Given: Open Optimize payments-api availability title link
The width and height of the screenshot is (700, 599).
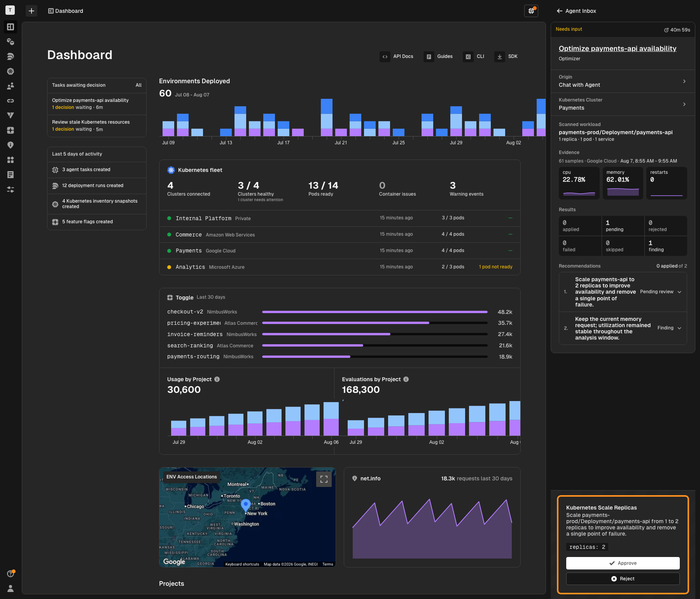Looking at the screenshot, I should [618, 49].
